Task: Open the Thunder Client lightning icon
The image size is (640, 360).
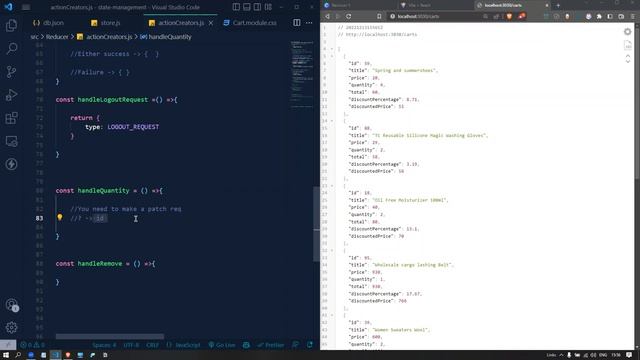Action: pos(11,164)
